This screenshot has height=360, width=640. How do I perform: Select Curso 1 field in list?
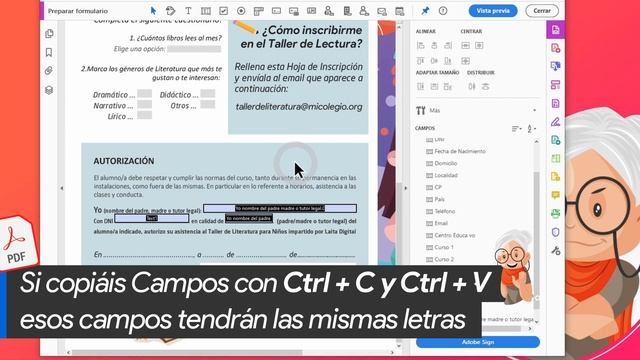[x=444, y=247]
